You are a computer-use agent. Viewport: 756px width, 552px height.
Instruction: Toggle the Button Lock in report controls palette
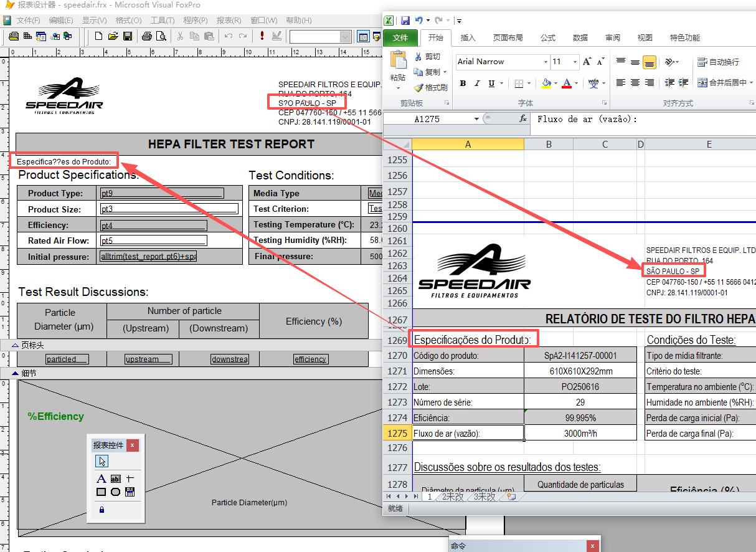coord(102,510)
